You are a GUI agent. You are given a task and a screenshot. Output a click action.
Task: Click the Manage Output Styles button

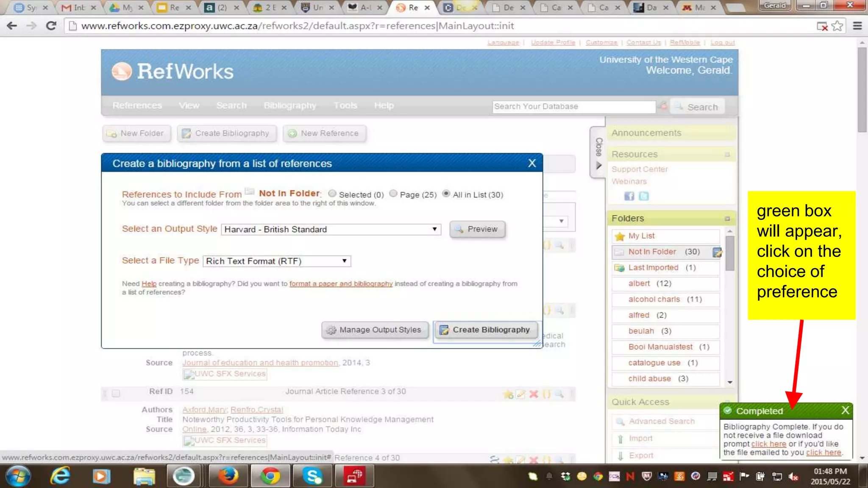pos(375,330)
